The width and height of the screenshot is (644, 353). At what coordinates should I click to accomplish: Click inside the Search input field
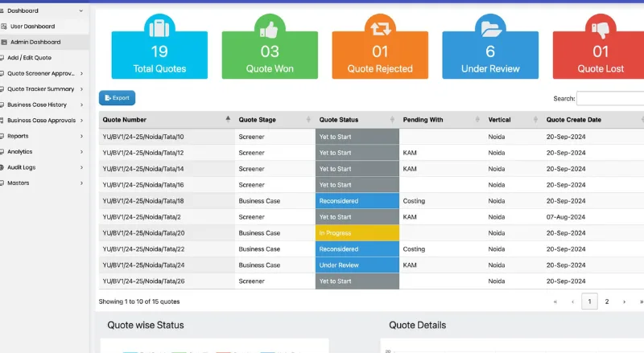point(610,99)
